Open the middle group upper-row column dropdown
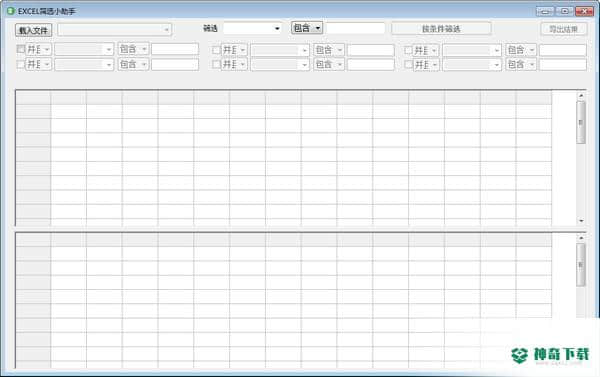Image resolution: width=600 pixels, height=377 pixels. click(280, 50)
